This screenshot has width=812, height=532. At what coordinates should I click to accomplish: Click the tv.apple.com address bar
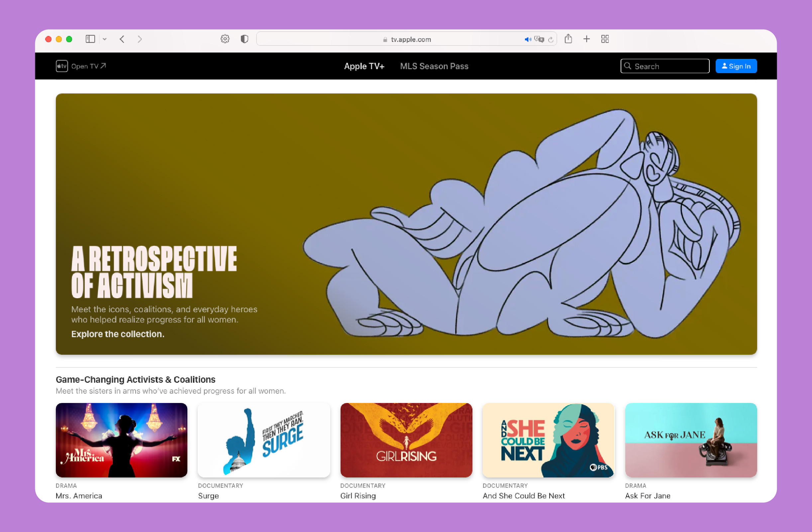406,39
